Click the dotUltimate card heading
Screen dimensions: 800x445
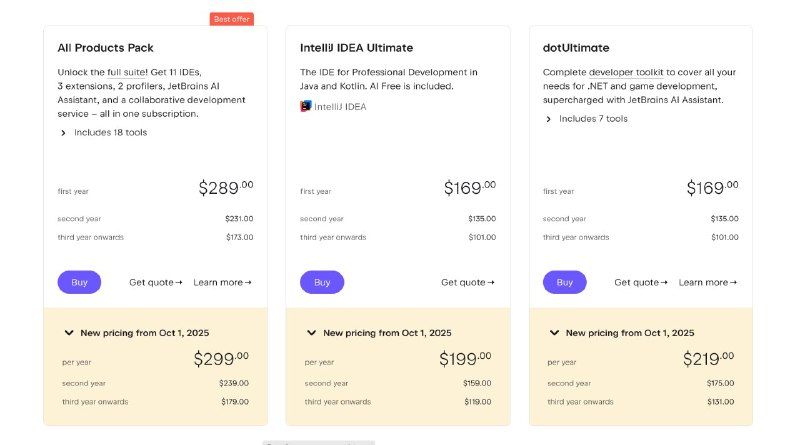[576, 48]
